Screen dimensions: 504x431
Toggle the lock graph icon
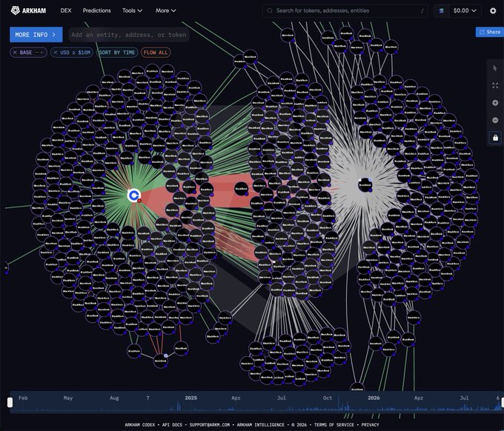495,138
